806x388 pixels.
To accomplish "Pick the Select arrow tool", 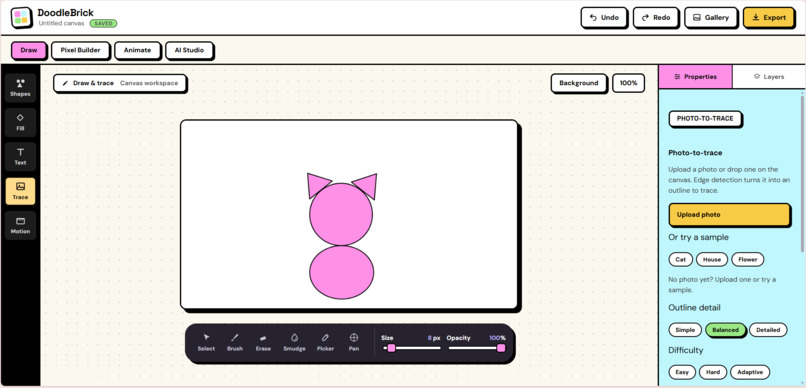I will (x=206, y=342).
